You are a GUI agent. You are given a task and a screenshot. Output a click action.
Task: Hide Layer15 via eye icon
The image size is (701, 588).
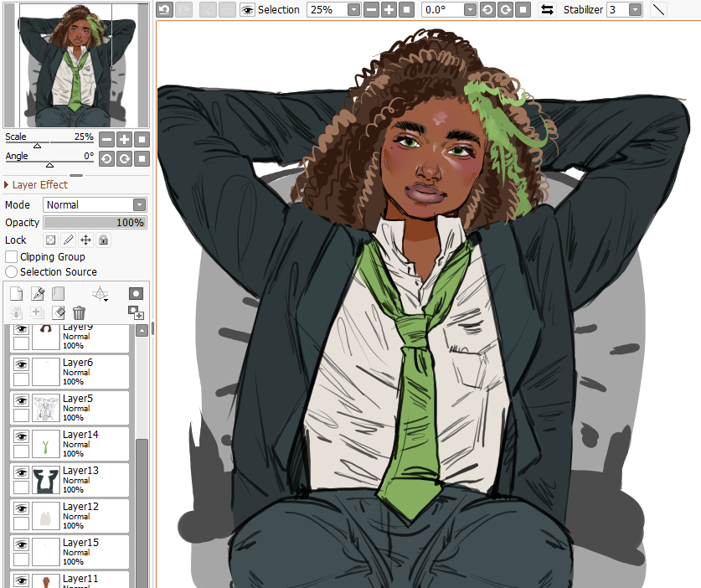21,544
